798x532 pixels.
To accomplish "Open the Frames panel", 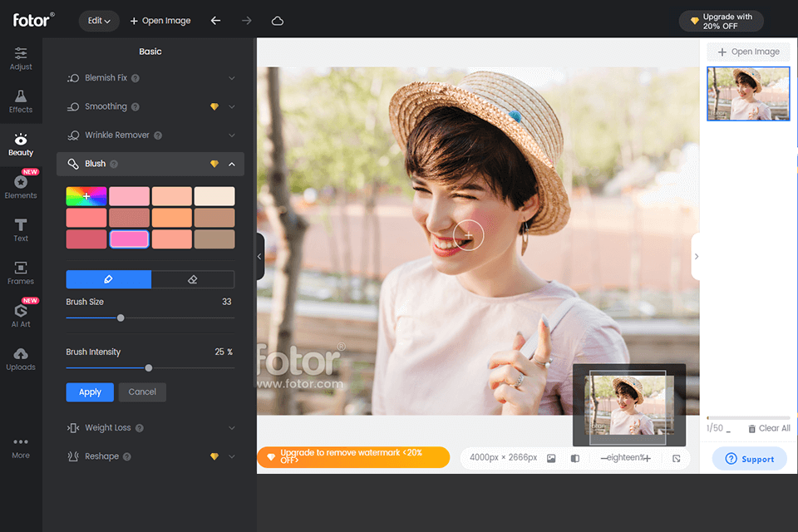I will pyautogui.click(x=21, y=273).
